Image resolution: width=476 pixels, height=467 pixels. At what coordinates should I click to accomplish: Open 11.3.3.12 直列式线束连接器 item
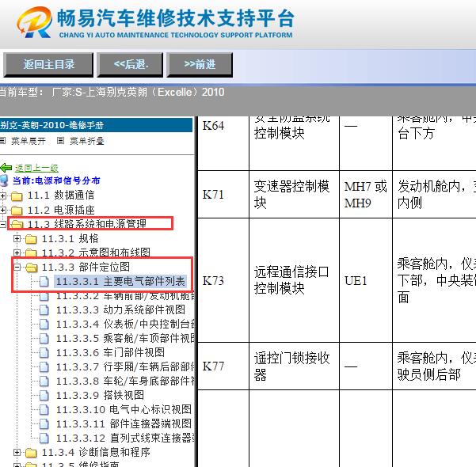(x=125, y=439)
